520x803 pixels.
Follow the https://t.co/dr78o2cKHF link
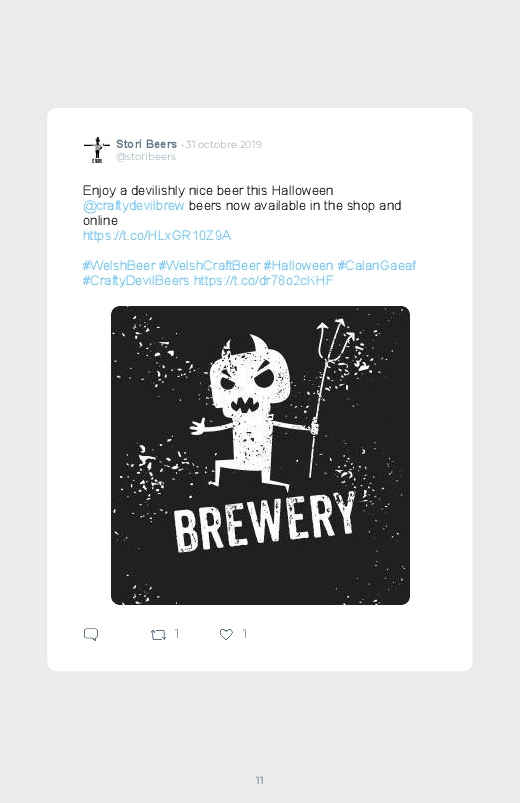click(x=263, y=281)
